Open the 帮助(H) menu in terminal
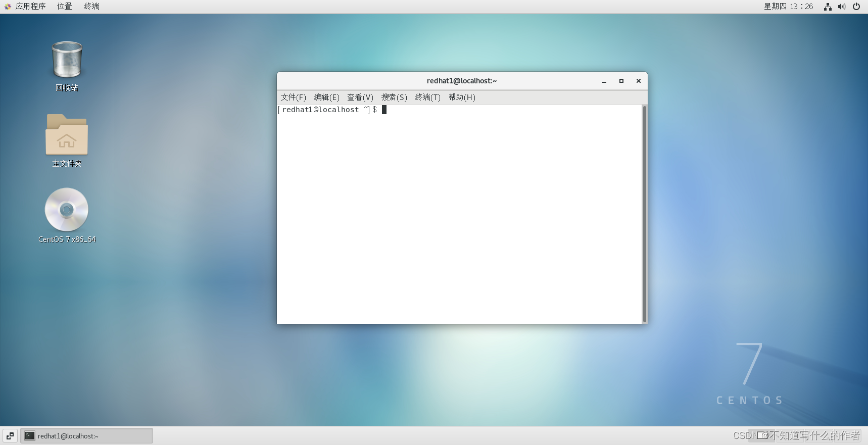The image size is (868, 445). (462, 97)
